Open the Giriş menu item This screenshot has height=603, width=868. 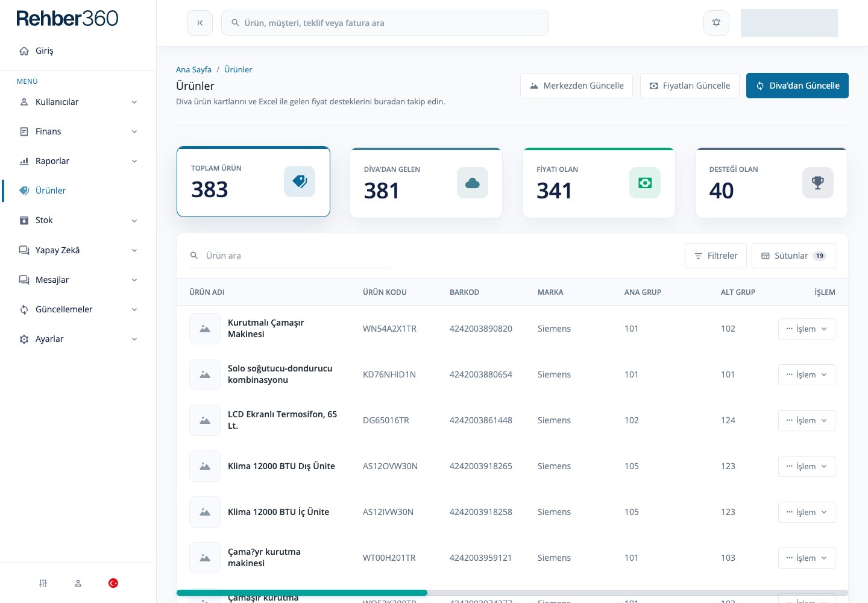click(x=78, y=51)
